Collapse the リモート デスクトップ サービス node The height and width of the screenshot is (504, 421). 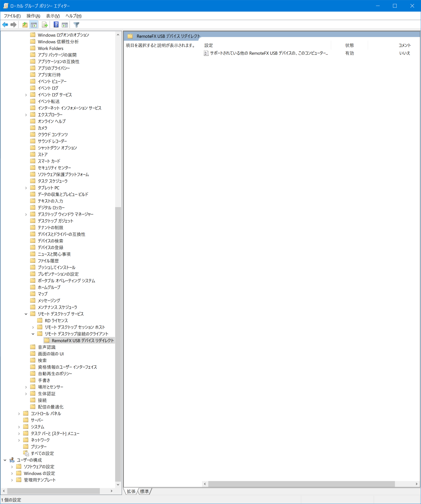coord(26,314)
